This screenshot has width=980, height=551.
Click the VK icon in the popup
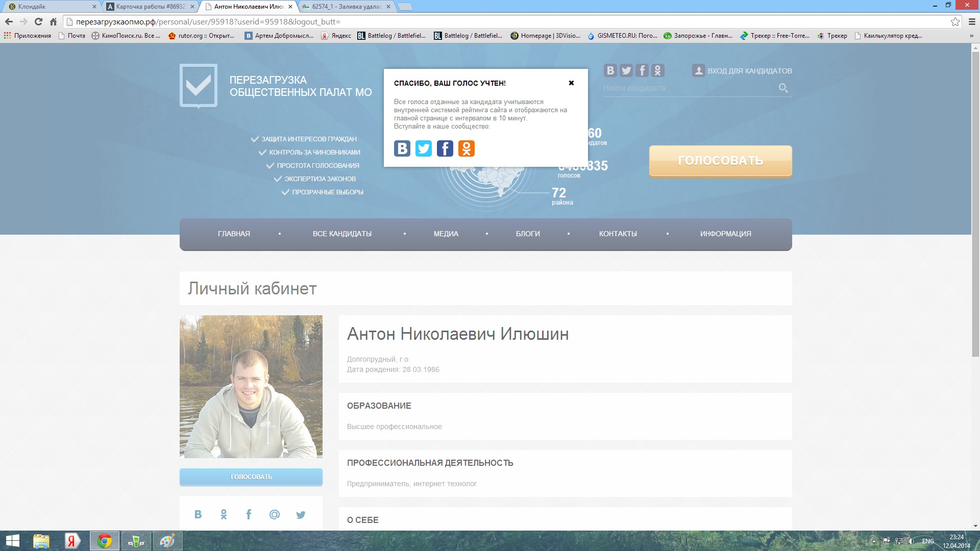[x=402, y=148]
